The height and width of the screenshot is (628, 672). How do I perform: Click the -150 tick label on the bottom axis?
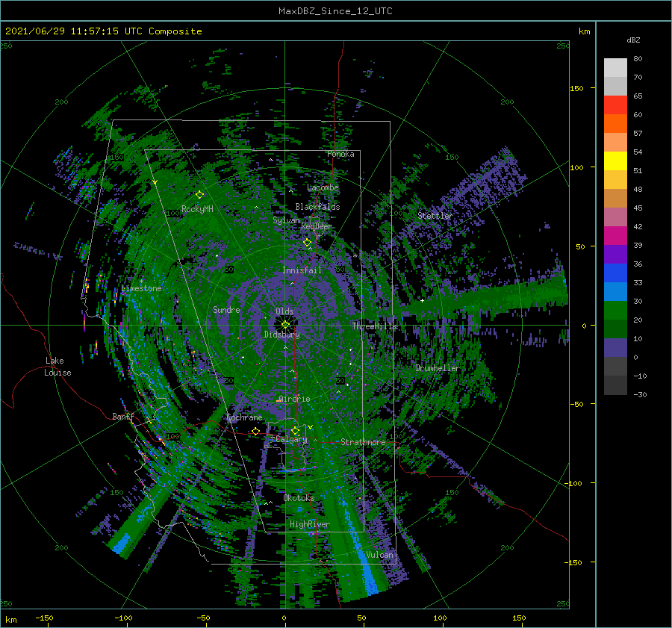(44, 618)
